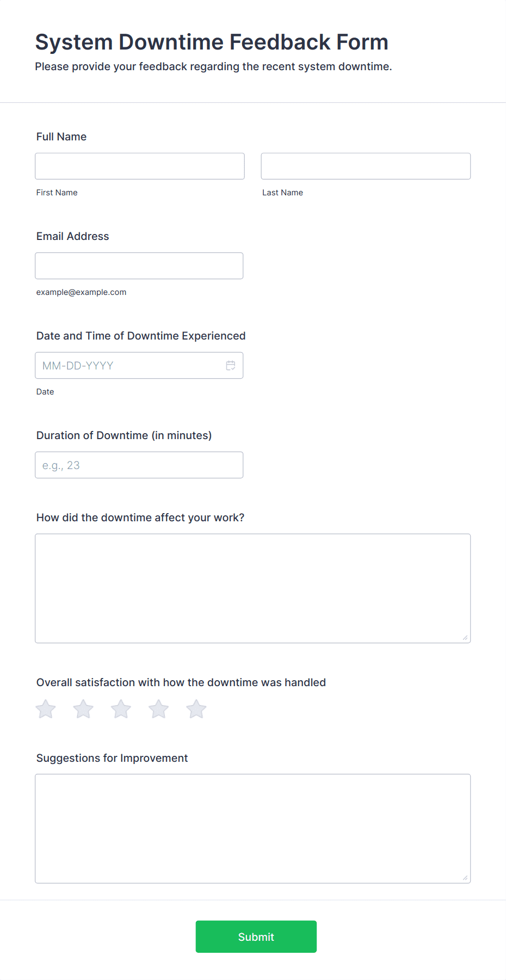Select the Overall satisfaction question label
Screen dimensions: 506x980
pyautogui.click(x=181, y=682)
